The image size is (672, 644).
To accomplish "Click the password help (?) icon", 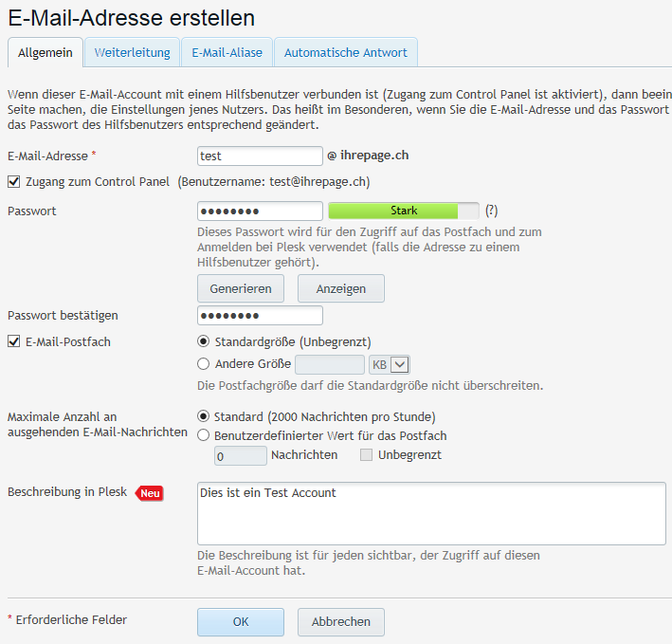I will pos(491,211).
